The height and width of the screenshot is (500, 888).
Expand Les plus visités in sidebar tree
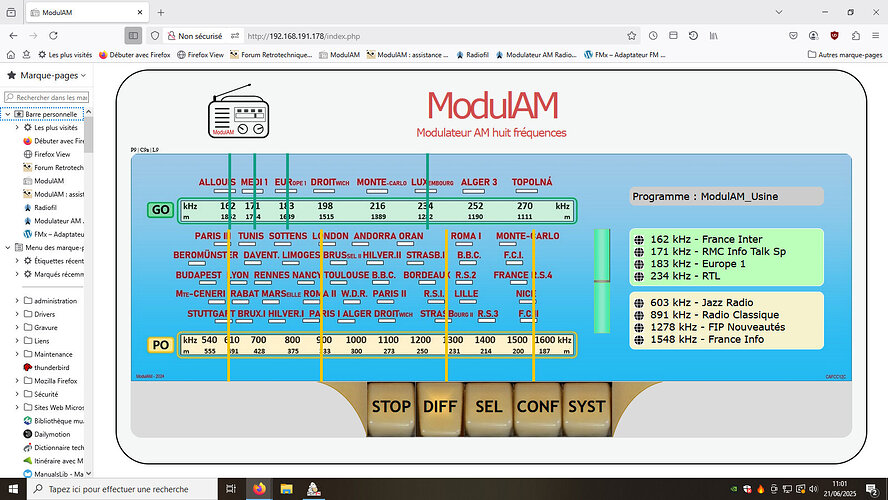click(x=17, y=127)
